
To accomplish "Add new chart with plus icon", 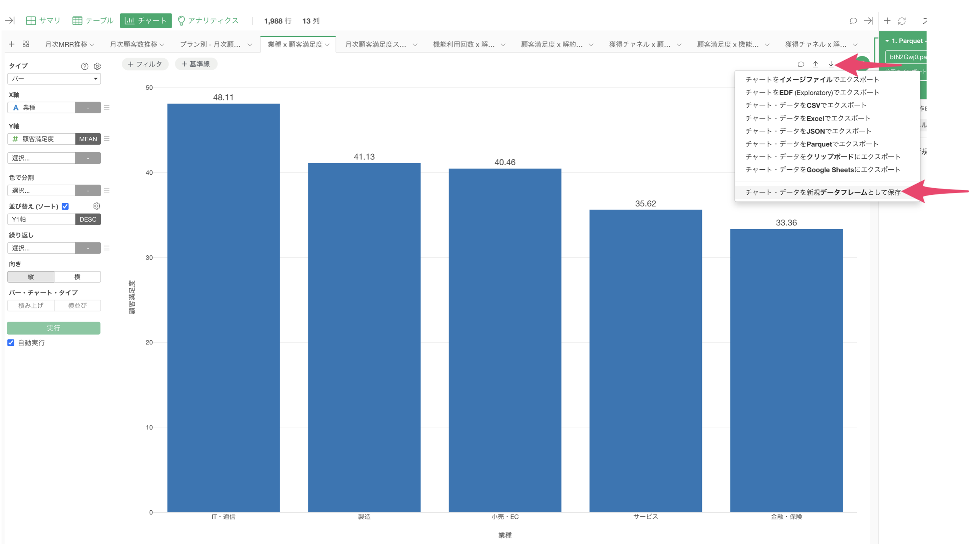I will pos(12,44).
